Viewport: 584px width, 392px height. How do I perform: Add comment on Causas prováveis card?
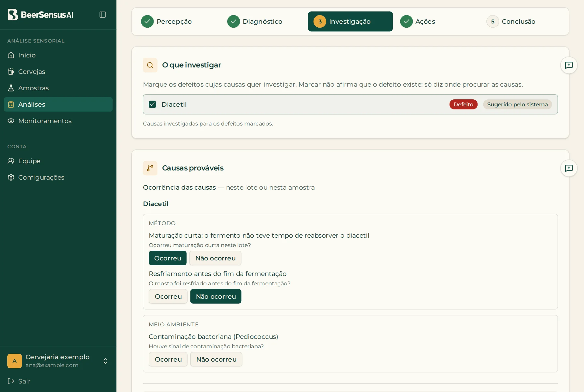569,168
